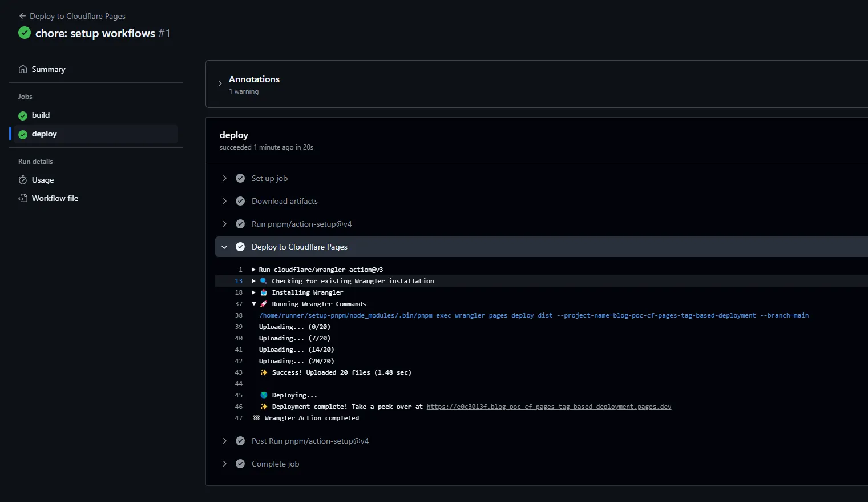Click the clock icon beside Usage
The width and height of the screenshot is (868, 502).
(22, 180)
